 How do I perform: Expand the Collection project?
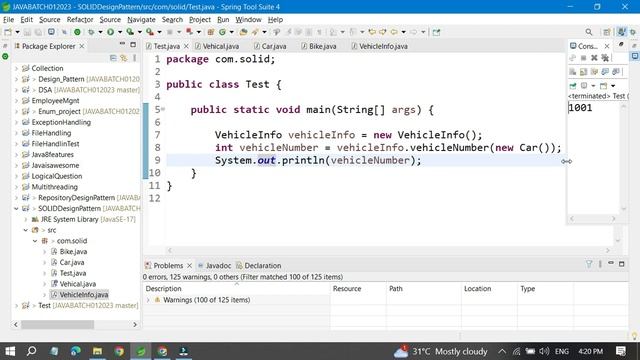(x=16, y=68)
